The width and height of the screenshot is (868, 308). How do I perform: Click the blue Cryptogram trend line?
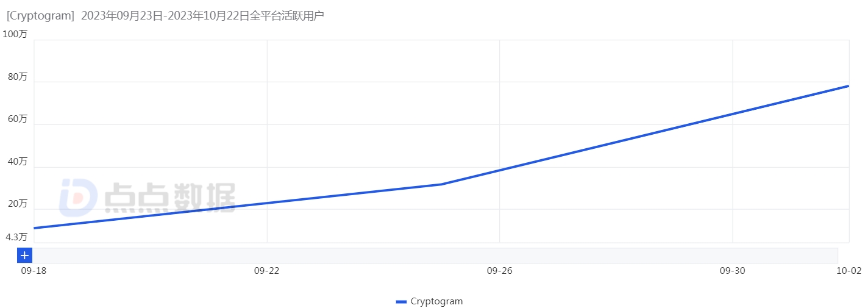[441, 184]
